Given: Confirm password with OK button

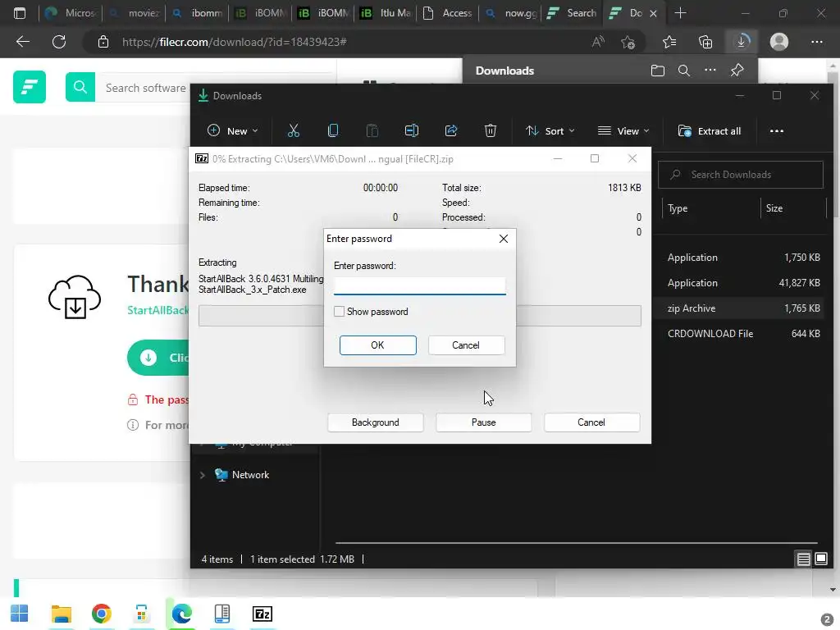Looking at the screenshot, I should point(377,345).
